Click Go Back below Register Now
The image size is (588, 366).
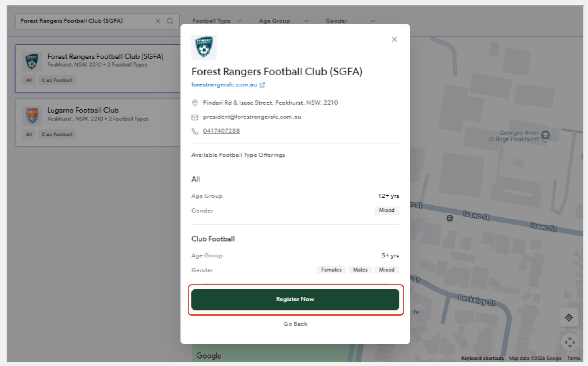click(295, 324)
